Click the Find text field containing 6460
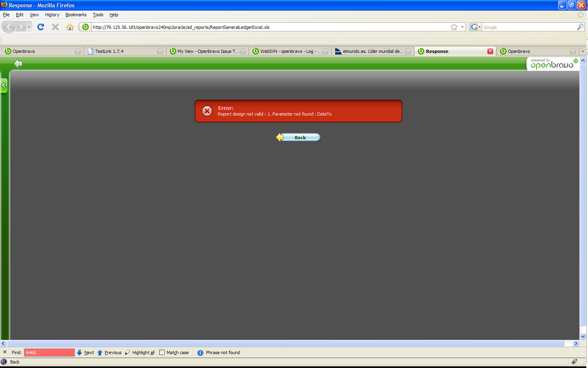 (49, 353)
